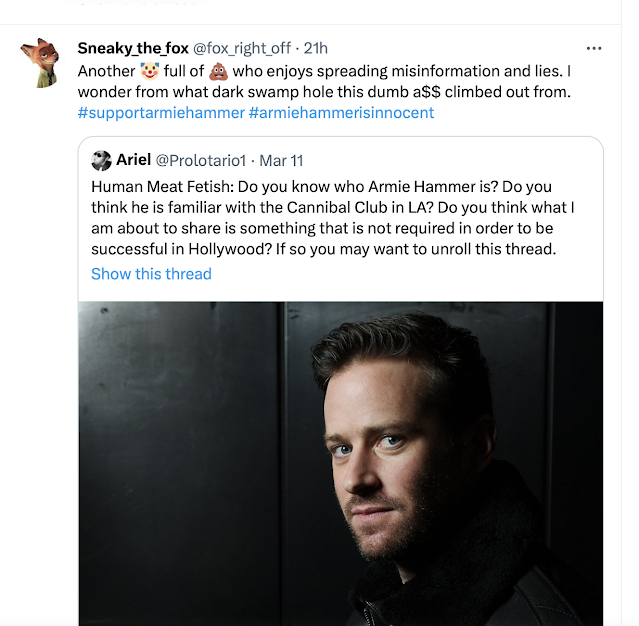This screenshot has height=626, width=639.
Task: Click the Show this thread link
Action: pyautogui.click(x=151, y=274)
